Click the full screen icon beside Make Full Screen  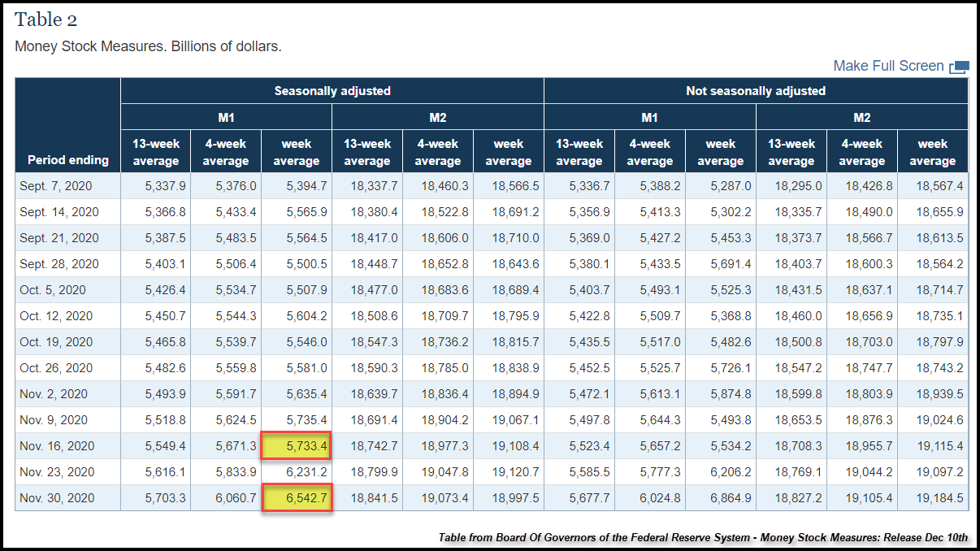[x=959, y=67]
